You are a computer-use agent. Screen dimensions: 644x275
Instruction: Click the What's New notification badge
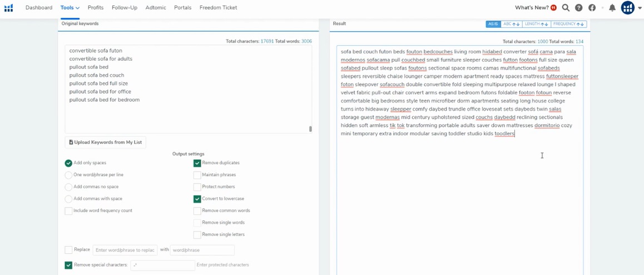tap(553, 7)
